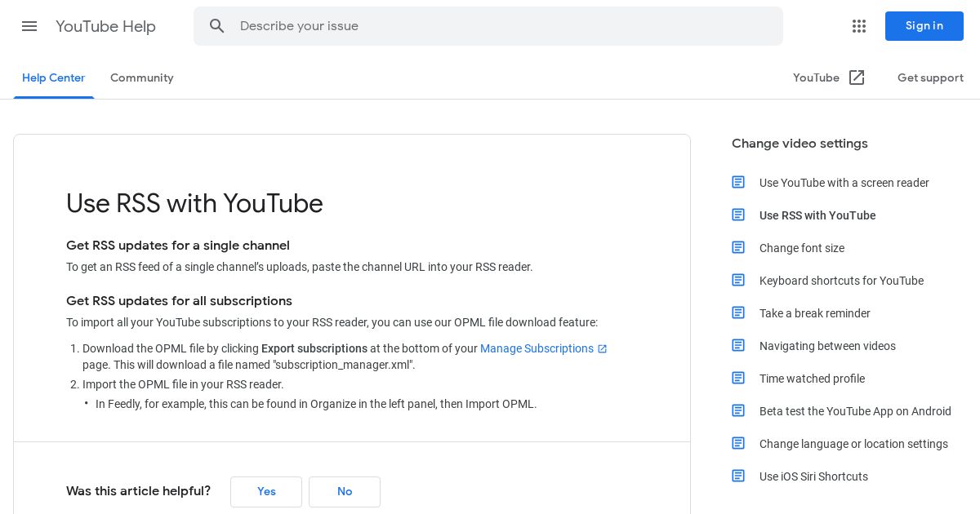Click the external-link icon after Manage Subscriptions
Image resolution: width=980 pixels, height=514 pixels.
(603, 349)
